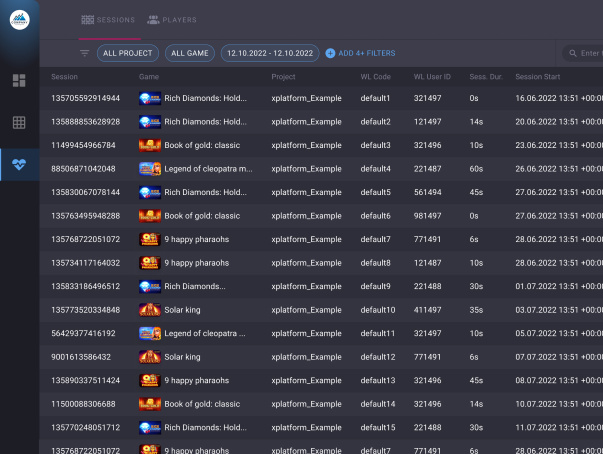Click in the search input field
Viewport: 603px width, 454px height.
click(x=590, y=53)
